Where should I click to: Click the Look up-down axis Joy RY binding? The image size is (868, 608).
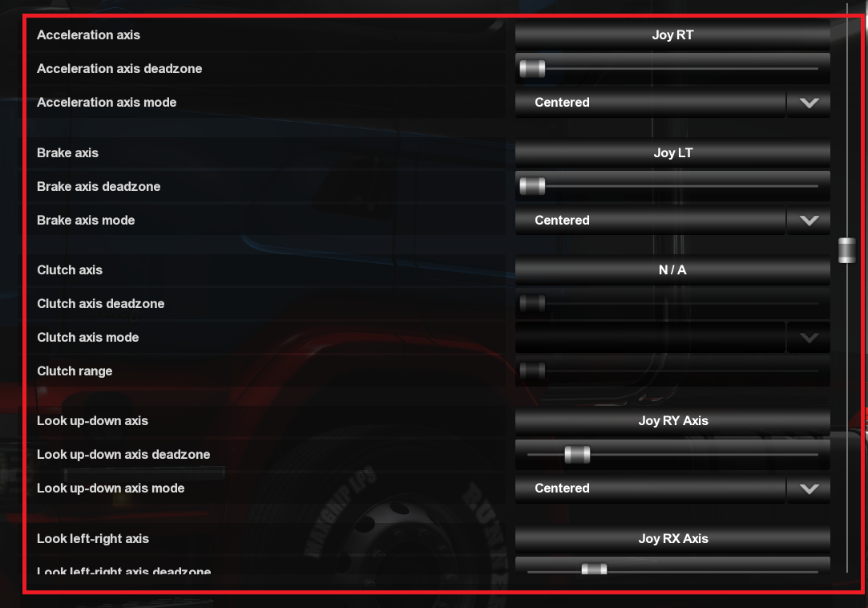coord(672,420)
